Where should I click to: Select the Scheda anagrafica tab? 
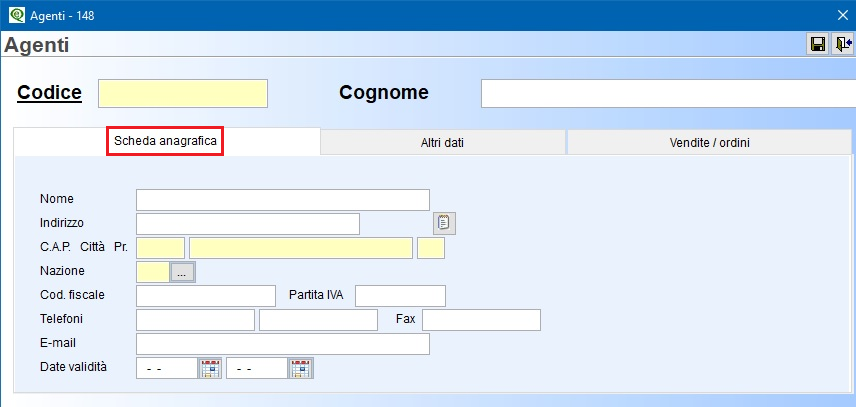tap(165, 141)
